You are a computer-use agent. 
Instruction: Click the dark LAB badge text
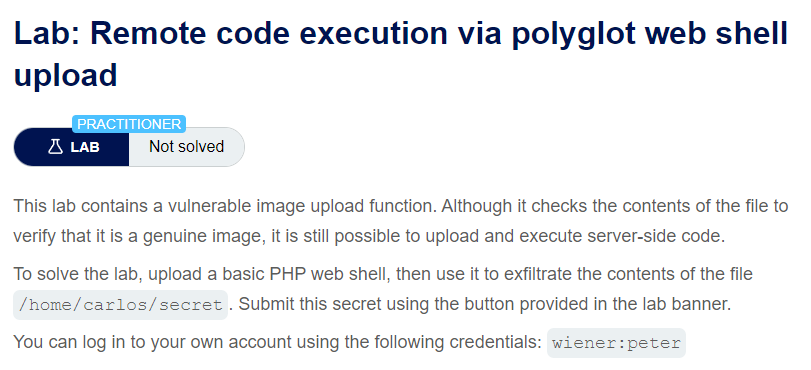[85, 147]
